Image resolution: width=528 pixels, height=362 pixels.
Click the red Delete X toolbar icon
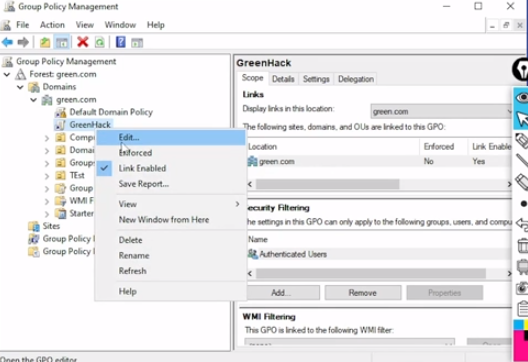82,42
